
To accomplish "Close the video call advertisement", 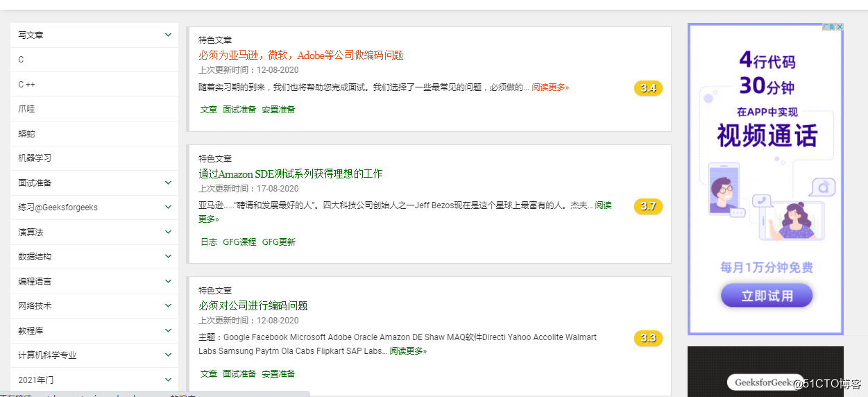I will (840, 27).
